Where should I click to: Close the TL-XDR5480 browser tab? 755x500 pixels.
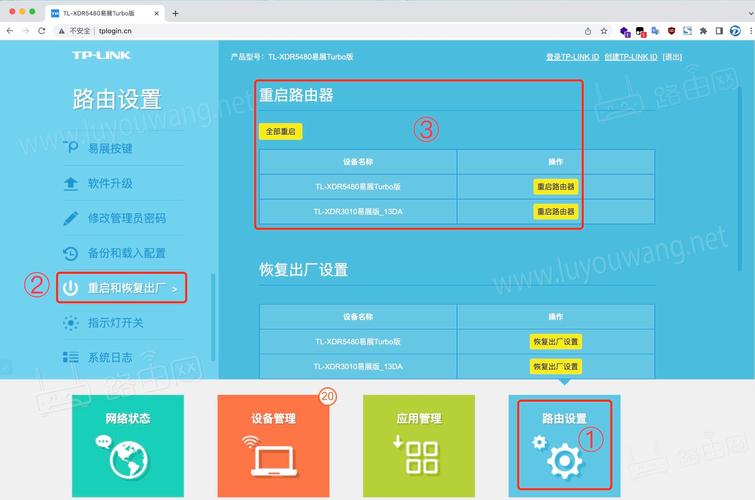pos(156,13)
